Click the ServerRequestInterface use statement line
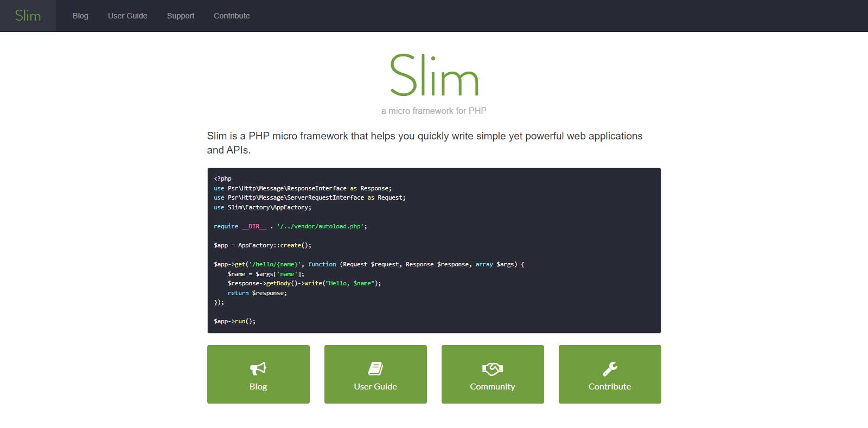The width and height of the screenshot is (868, 428). click(310, 197)
